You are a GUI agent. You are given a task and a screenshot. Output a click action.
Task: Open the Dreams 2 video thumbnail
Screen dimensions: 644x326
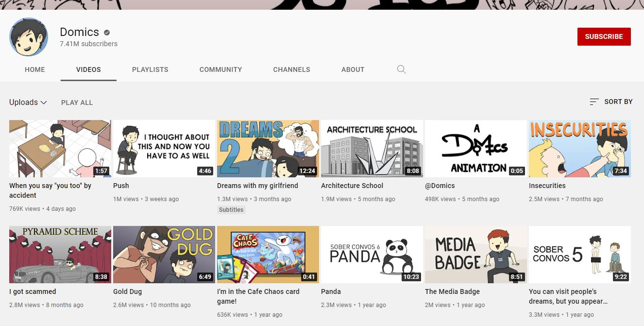[268, 149]
